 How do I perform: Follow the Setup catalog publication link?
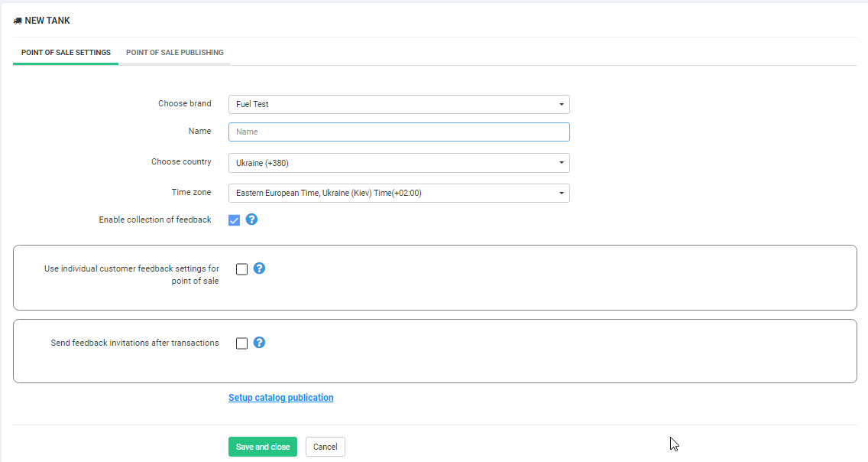click(280, 398)
